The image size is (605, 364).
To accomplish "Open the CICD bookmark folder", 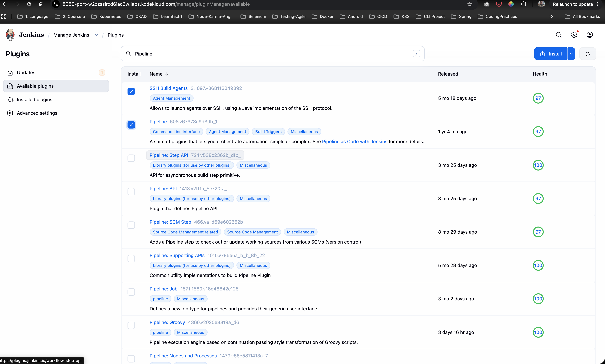I will (x=378, y=16).
